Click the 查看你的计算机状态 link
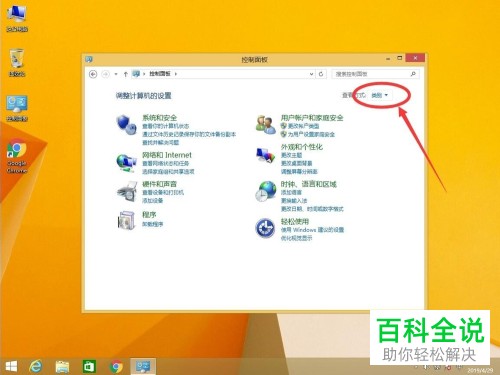This screenshot has height=375, width=500. click(166, 126)
